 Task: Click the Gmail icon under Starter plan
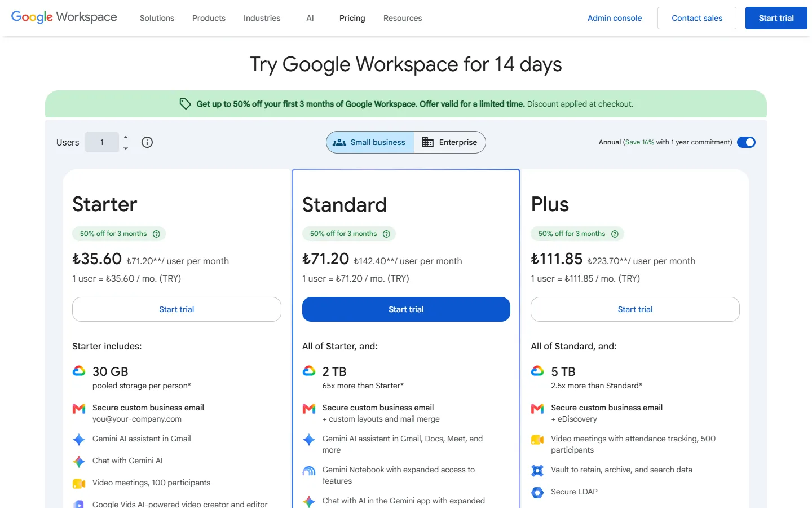coord(79,409)
